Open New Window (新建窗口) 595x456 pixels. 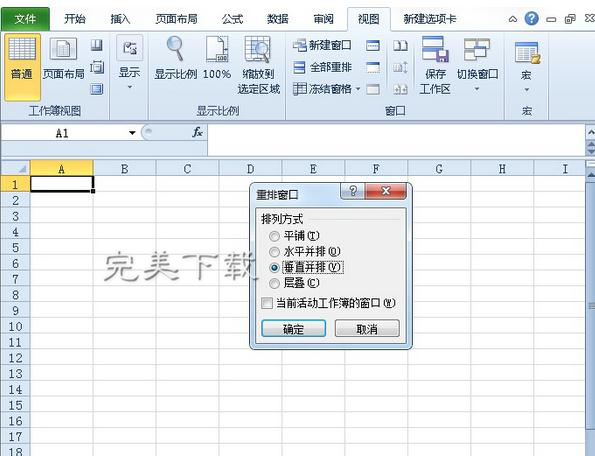click(x=322, y=46)
